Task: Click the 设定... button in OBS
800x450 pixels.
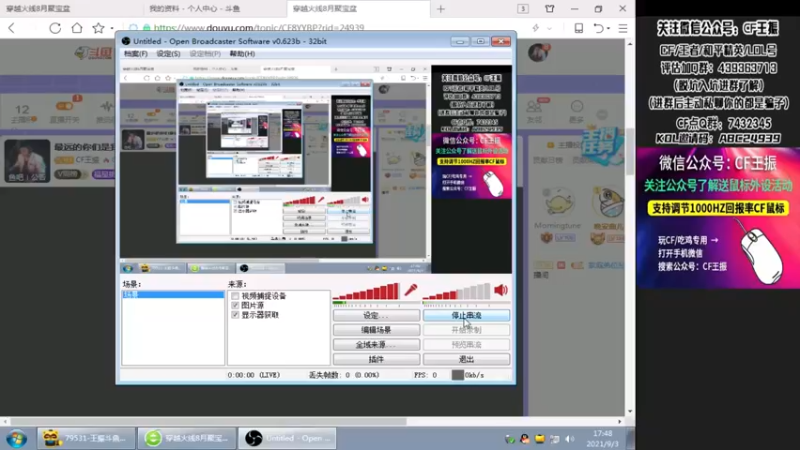Action: (x=376, y=316)
